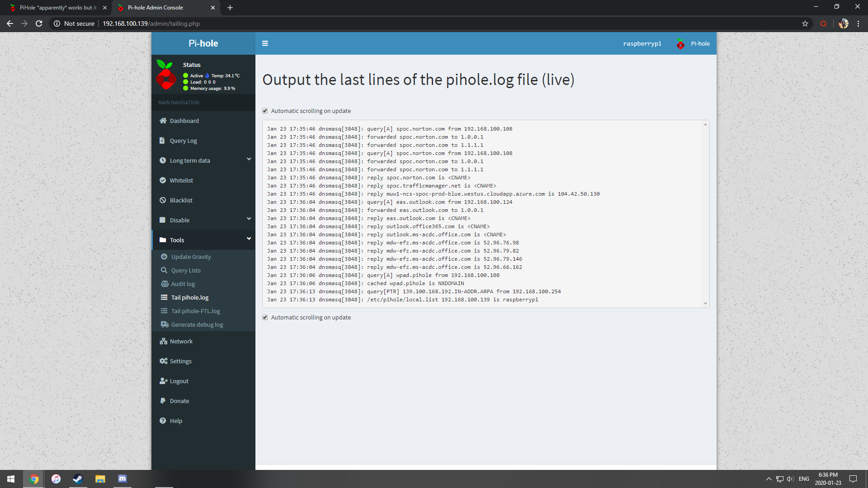Image resolution: width=868 pixels, height=488 pixels.
Task: Click the Query Lists magnifier icon
Action: pyautogui.click(x=164, y=270)
